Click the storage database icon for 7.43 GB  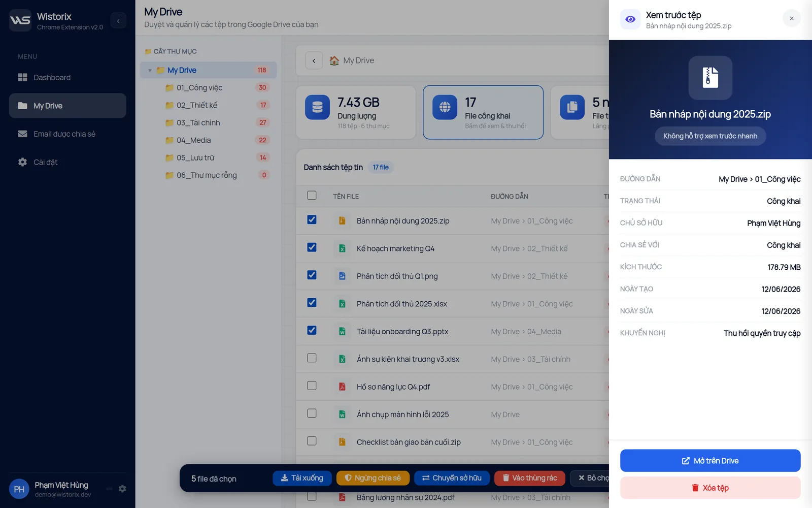pos(317,107)
